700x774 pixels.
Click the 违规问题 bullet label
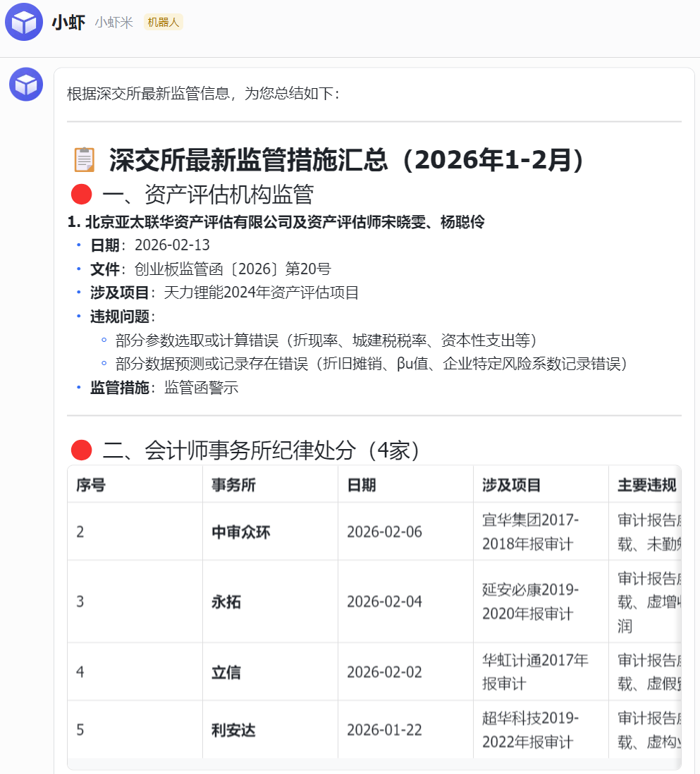(123, 317)
